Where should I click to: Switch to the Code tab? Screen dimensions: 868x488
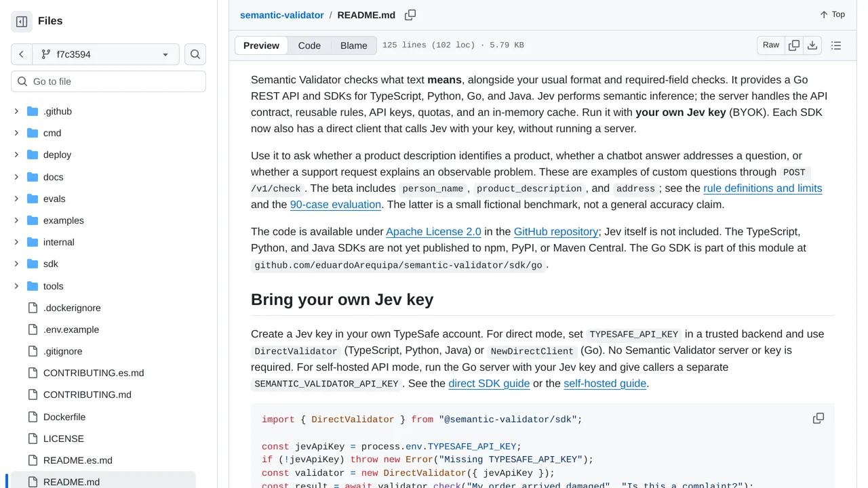click(x=309, y=45)
